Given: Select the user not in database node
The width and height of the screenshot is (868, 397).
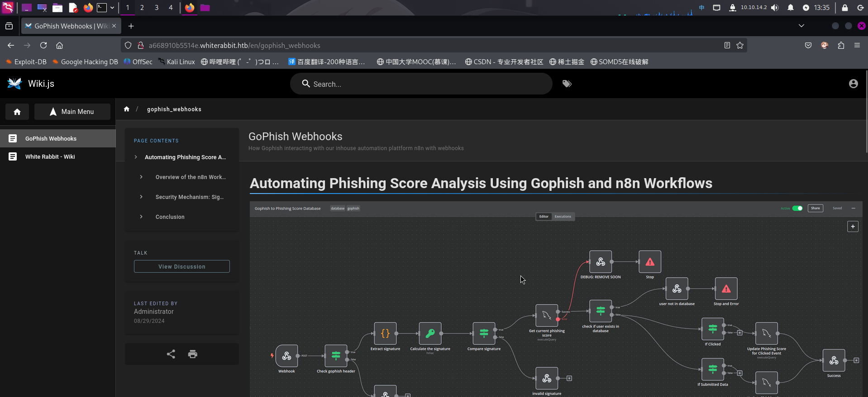Looking at the screenshot, I should tap(677, 288).
